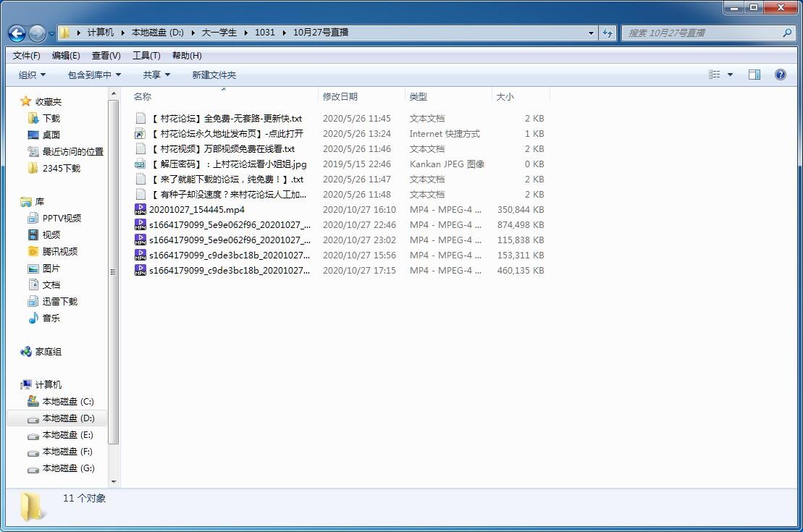The height and width of the screenshot is (532, 803).
Task: Open the 工具(T) menu
Action: coord(146,55)
